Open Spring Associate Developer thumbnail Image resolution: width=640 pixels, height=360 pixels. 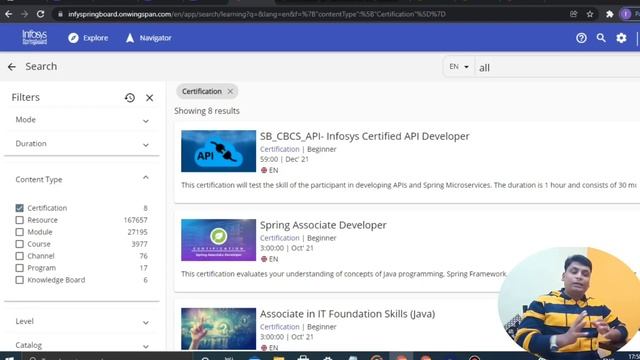coord(218,240)
